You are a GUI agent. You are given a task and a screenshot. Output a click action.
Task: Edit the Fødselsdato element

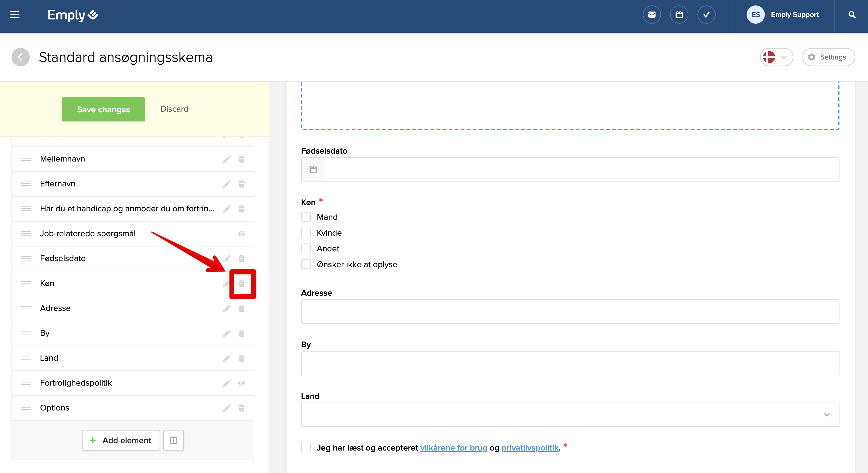(227, 259)
